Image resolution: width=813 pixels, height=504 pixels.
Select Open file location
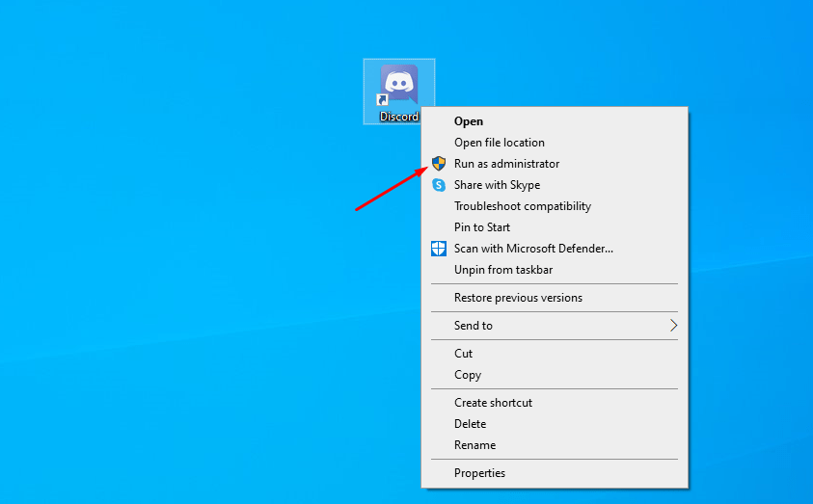coord(555,143)
